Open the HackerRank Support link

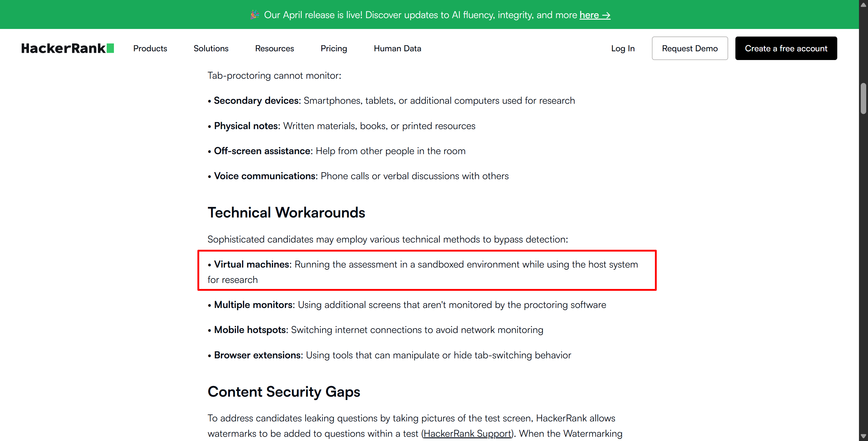(467, 433)
